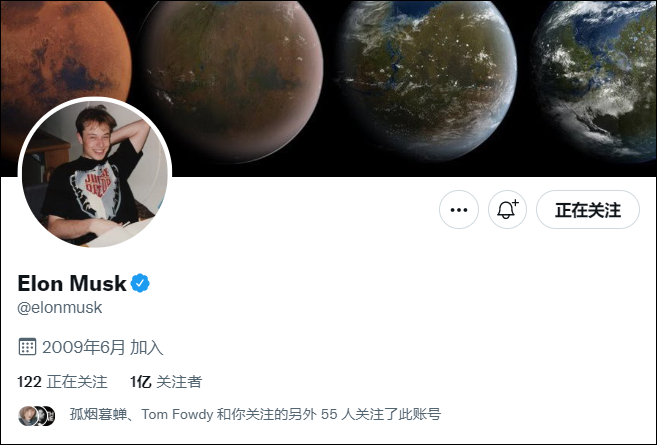The width and height of the screenshot is (657, 445).
Task: Toggle the 正在关注 following button
Action: pos(588,210)
